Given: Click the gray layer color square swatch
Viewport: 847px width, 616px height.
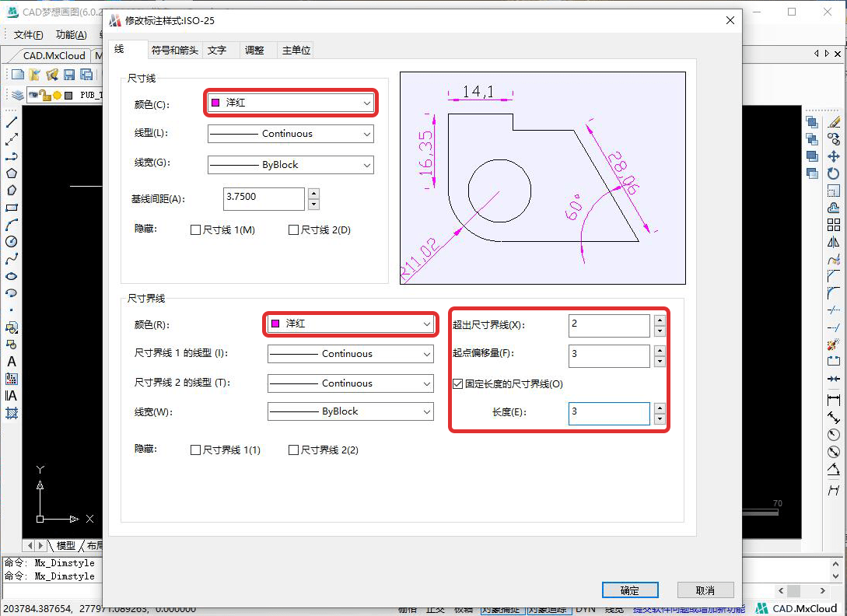Looking at the screenshot, I should pyautogui.click(x=68, y=96).
